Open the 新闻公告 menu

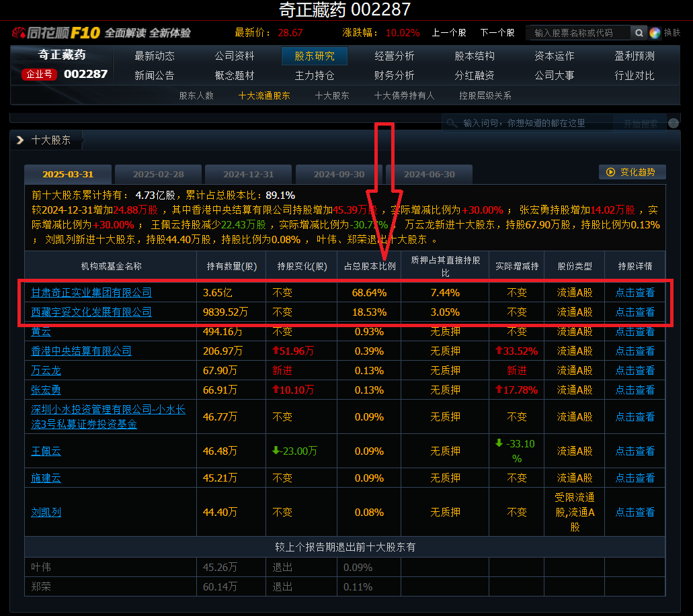click(155, 75)
